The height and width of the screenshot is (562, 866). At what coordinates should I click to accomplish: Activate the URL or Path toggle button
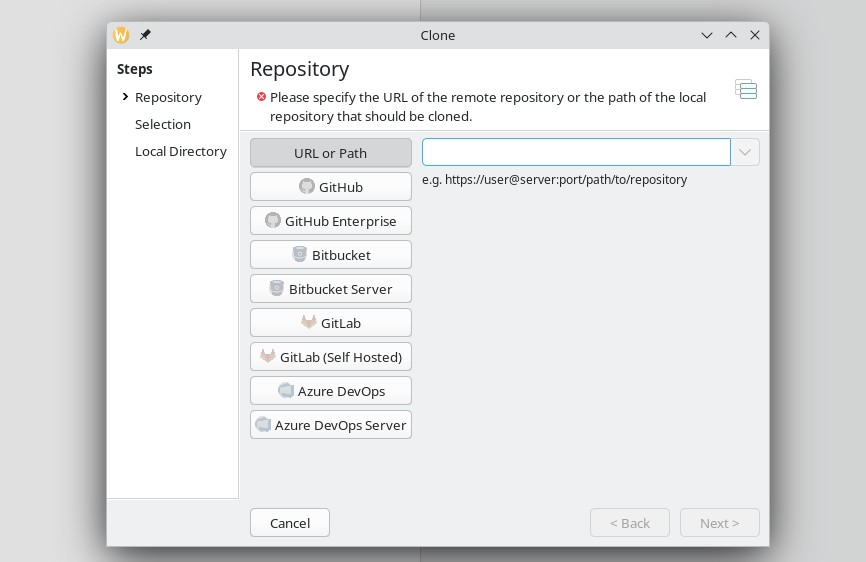click(331, 153)
